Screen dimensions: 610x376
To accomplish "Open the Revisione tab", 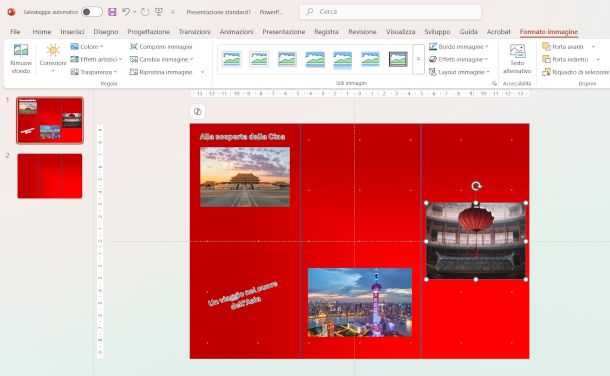I will [362, 31].
